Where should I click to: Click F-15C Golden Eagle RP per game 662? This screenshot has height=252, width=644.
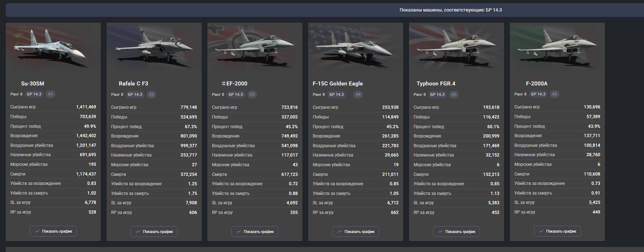coord(395,213)
